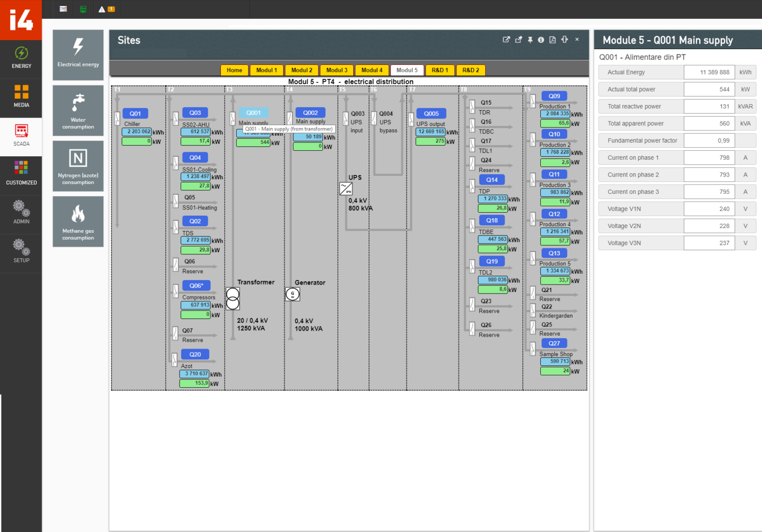
Task: Pin the Sites panel using the pin icon
Action: (530, 40)
